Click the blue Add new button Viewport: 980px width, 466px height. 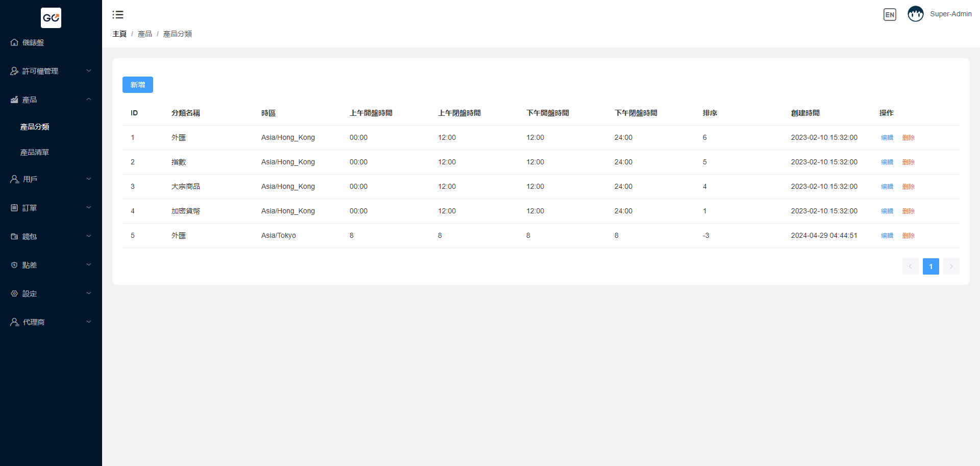138,85
